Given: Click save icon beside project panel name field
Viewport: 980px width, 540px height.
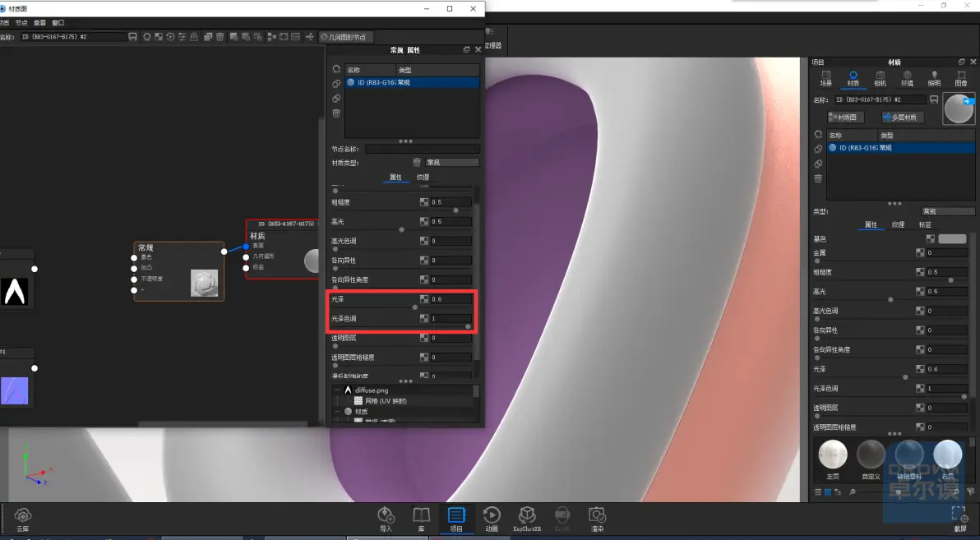Looking at the screenshot, I should [x=934, y=99].
